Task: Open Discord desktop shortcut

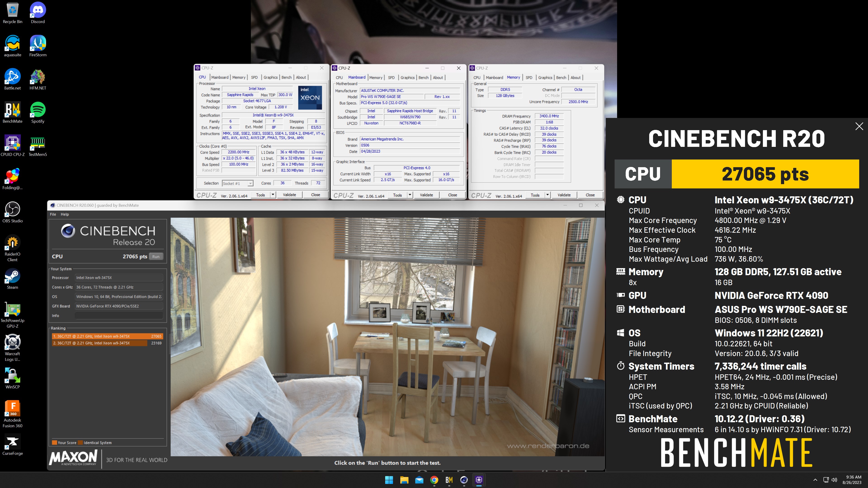Action: [38, 13]
